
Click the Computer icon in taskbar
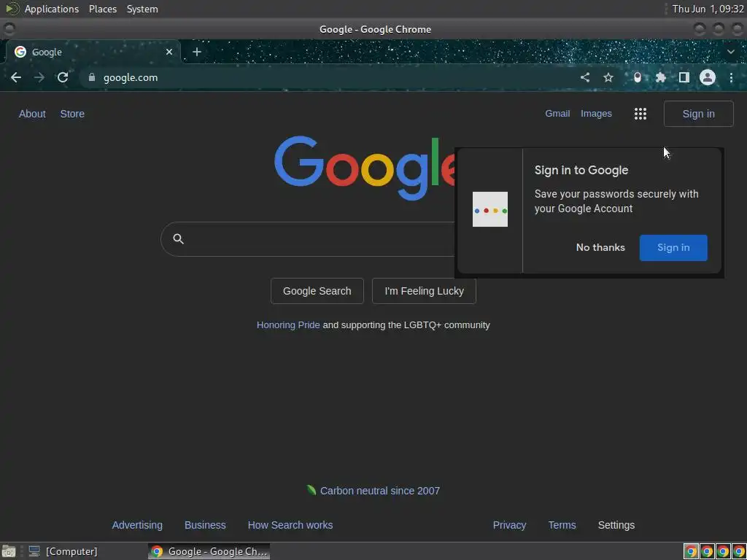34,551
